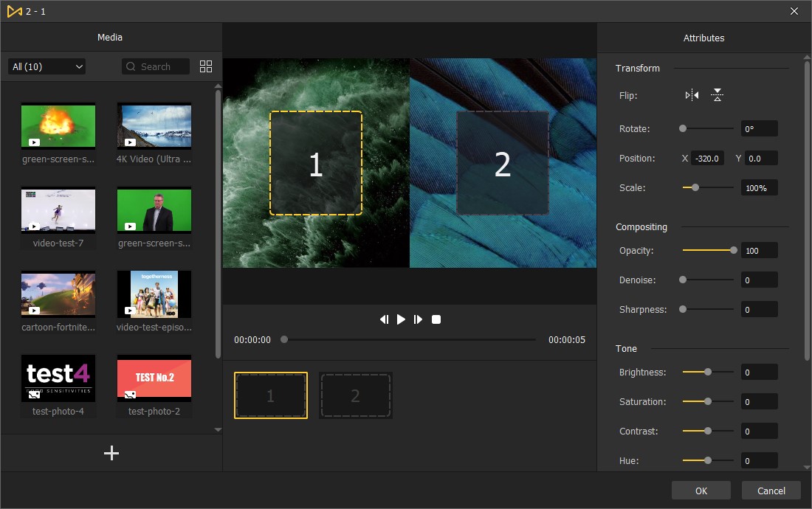Choose the cartoon-fortnite video thumbnail

pyautogui.click(x=58, y=294)
